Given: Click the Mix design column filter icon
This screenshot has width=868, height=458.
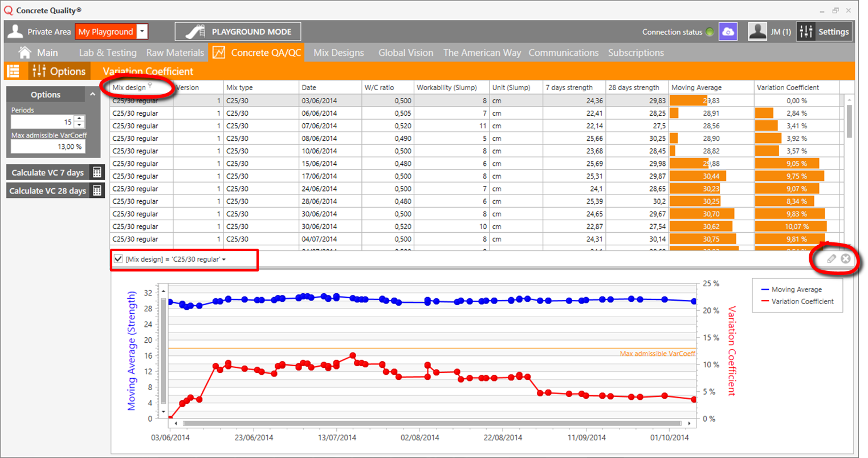Looking at the screenshot, I should pyautogui.click(x=150, y=86).
